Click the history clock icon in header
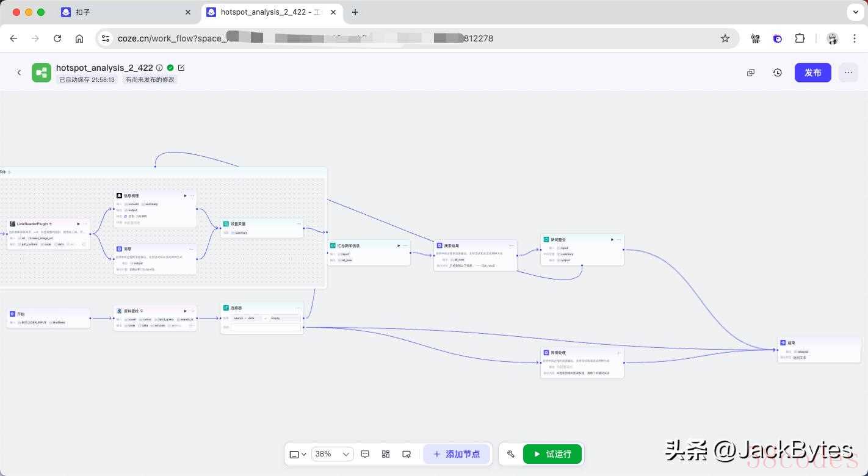Image resolution: width=868 pixels, height=476 pixels. point(777,73)
